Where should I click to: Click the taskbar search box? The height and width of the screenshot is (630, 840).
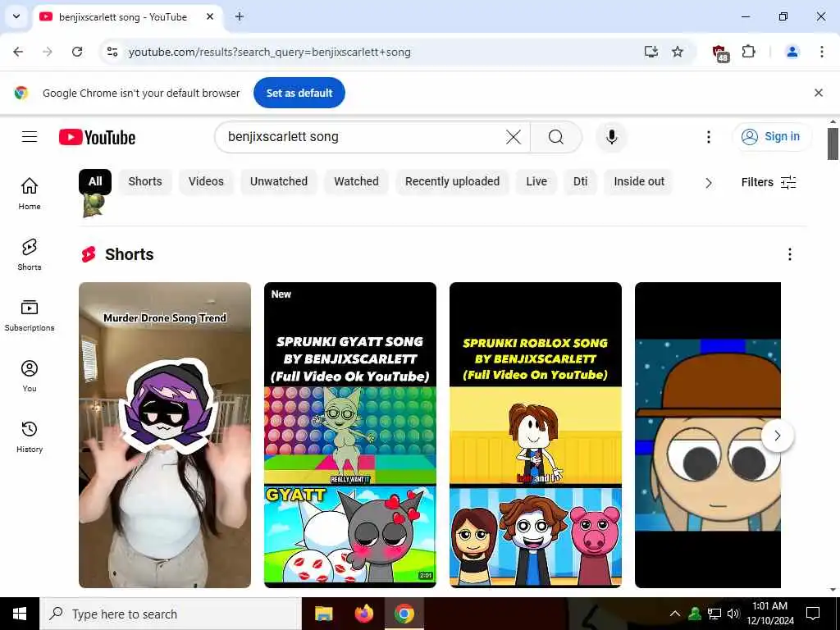tap(171, 614)
